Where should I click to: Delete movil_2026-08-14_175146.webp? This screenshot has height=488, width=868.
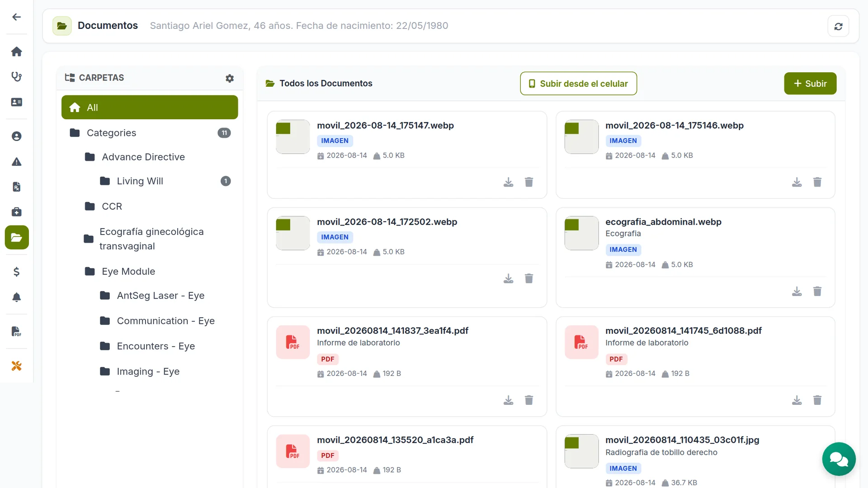coord(817,182)
